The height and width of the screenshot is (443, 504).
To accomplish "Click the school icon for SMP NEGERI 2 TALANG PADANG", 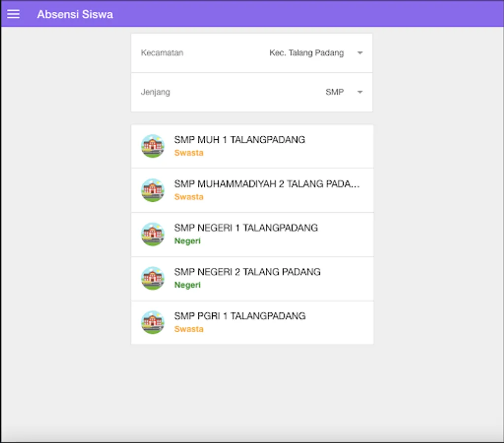I will coord(153,278).
